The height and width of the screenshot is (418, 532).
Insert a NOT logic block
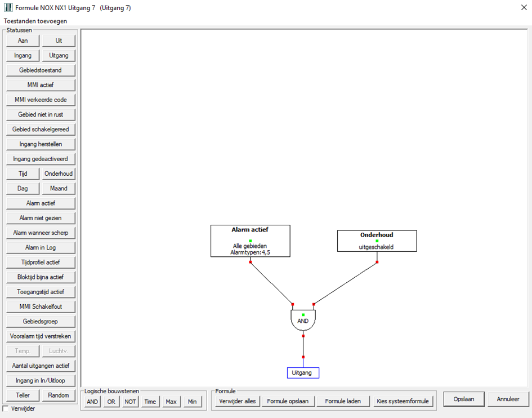pos(130,402)
